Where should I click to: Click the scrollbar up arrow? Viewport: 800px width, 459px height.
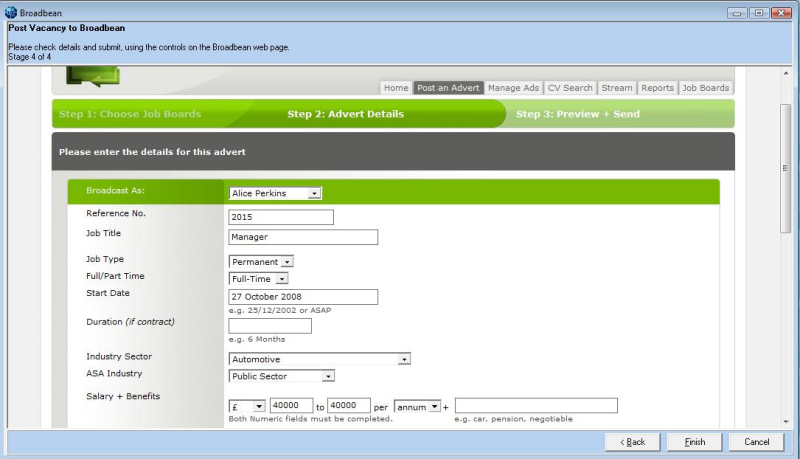786,73
